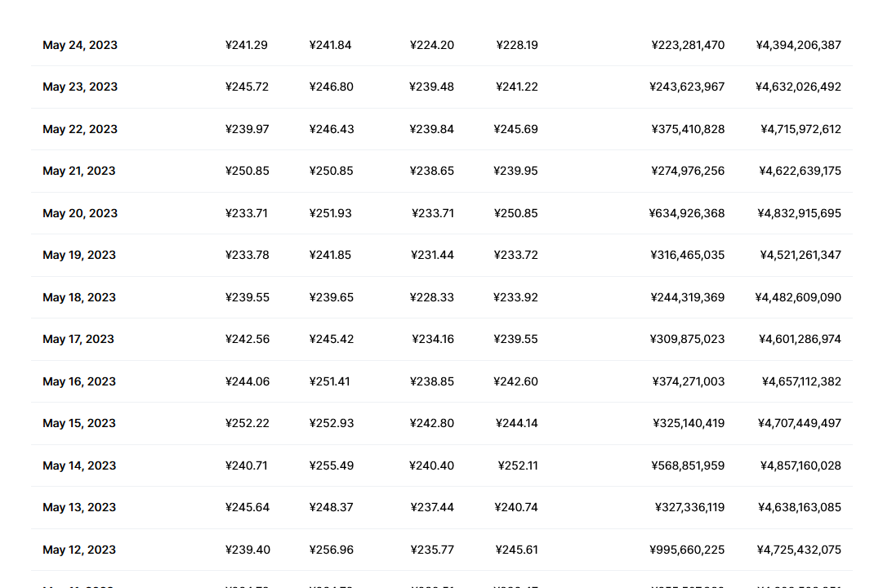Select the ¥237.44 low price cell
The width and height of the screenshot is (874, 588).
click(432, 507)
